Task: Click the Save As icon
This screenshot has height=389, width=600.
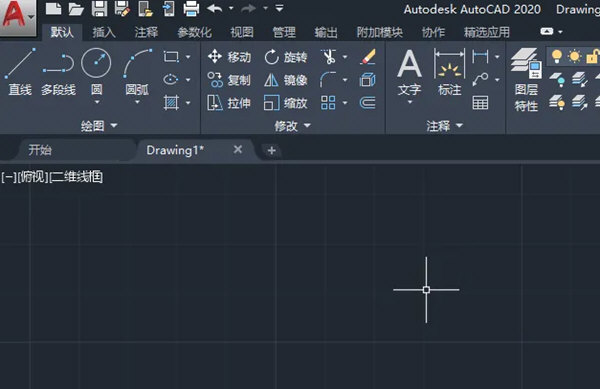Action: tap(122, 8)
